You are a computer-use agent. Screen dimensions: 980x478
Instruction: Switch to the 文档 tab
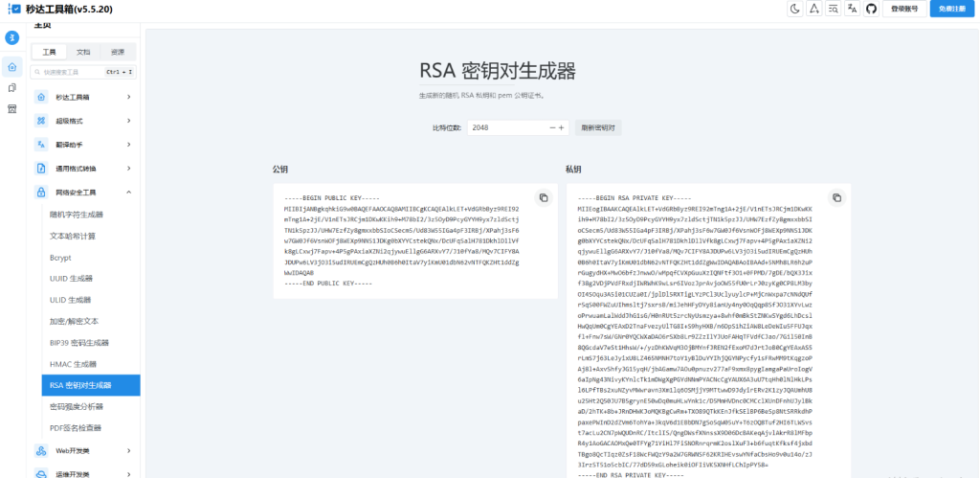tap(83, 52)
